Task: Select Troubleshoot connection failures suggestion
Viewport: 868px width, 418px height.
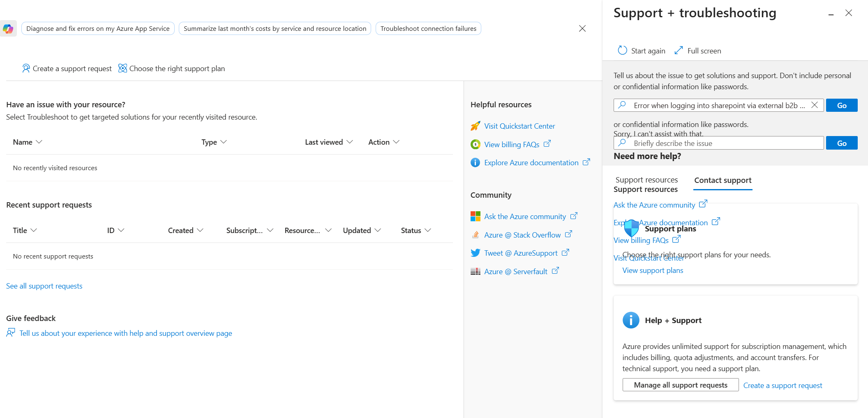Action: coord(428,28)
